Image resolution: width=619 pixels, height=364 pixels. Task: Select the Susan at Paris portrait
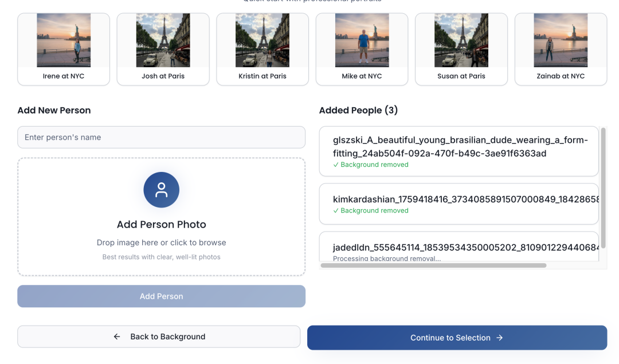[461, 49]
